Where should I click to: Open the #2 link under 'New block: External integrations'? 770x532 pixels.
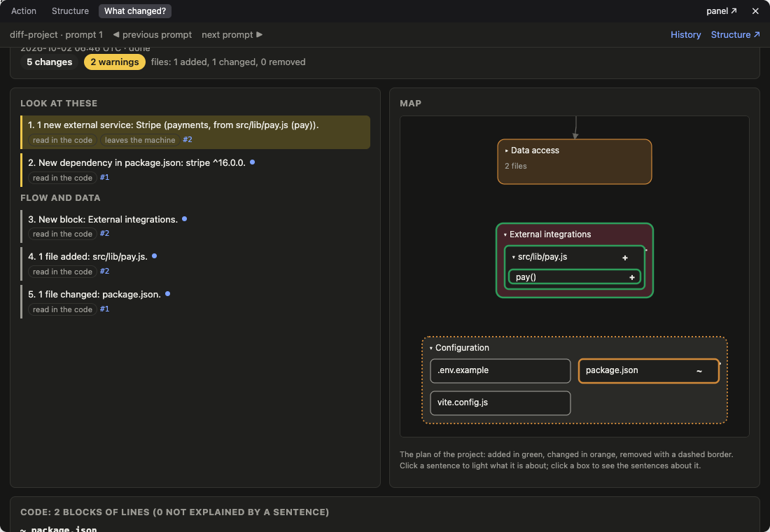[x=104, y=233]
